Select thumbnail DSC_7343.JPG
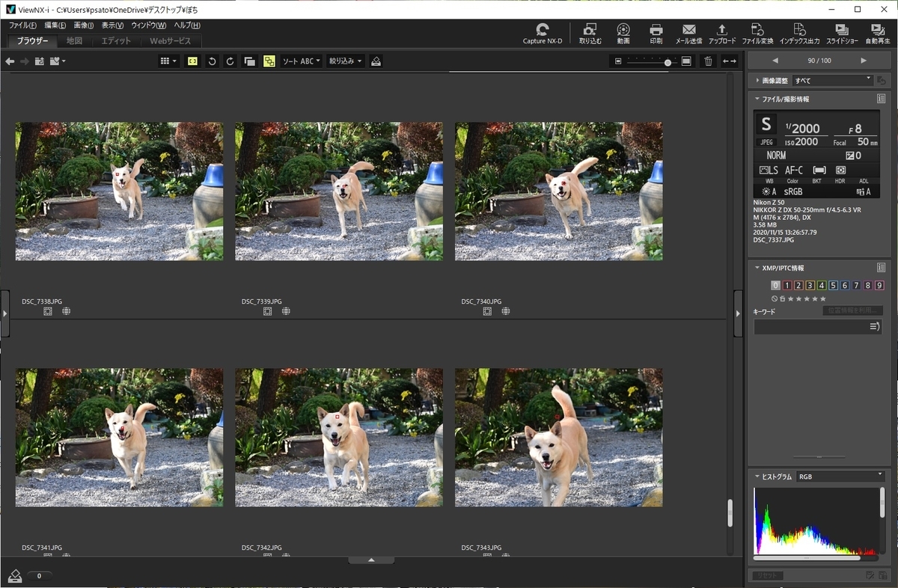 (558, 437)
